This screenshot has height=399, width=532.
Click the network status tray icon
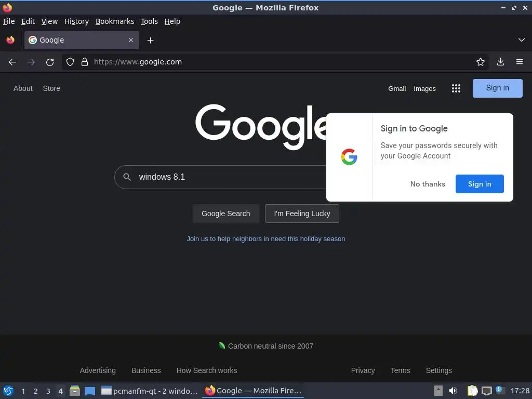(x=486, y=391)
